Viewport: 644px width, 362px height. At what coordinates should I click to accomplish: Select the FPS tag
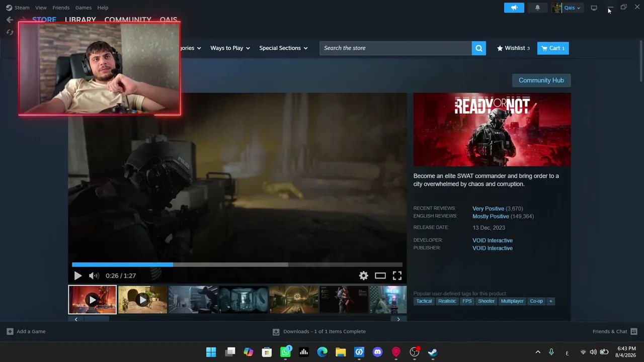(x=467, y=301)
